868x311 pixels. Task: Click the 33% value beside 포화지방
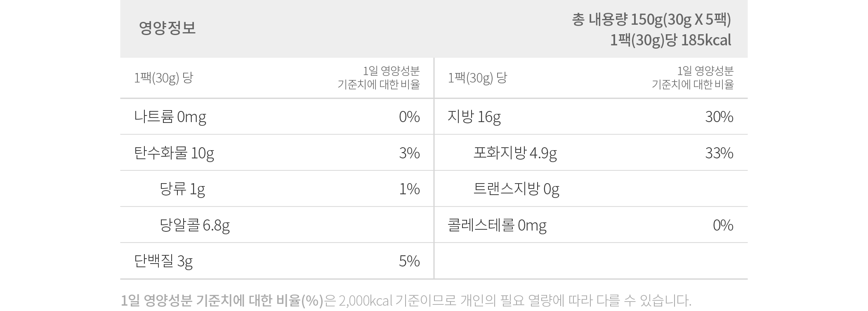pos(719,153)
